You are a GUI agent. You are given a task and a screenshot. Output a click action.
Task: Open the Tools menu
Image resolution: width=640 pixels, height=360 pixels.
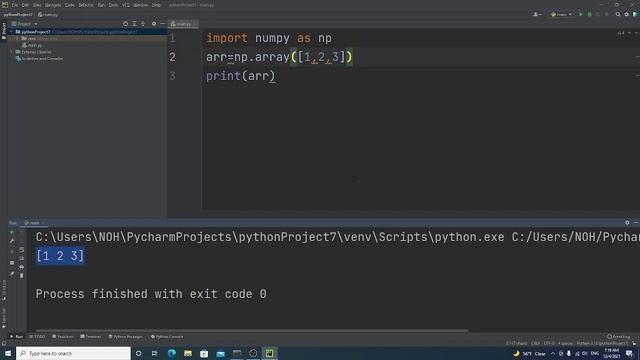(x=113, y=5)
